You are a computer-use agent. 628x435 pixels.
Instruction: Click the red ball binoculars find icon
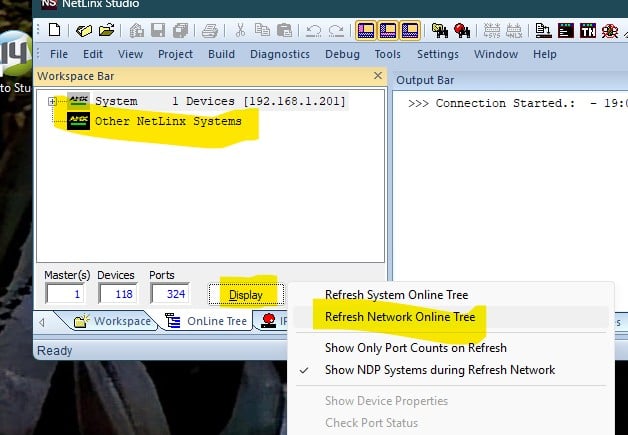pos(462,30)
